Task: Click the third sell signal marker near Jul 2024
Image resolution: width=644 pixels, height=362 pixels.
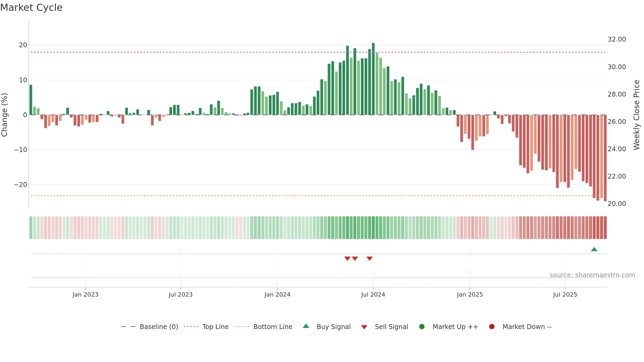Action: (369, 258)
